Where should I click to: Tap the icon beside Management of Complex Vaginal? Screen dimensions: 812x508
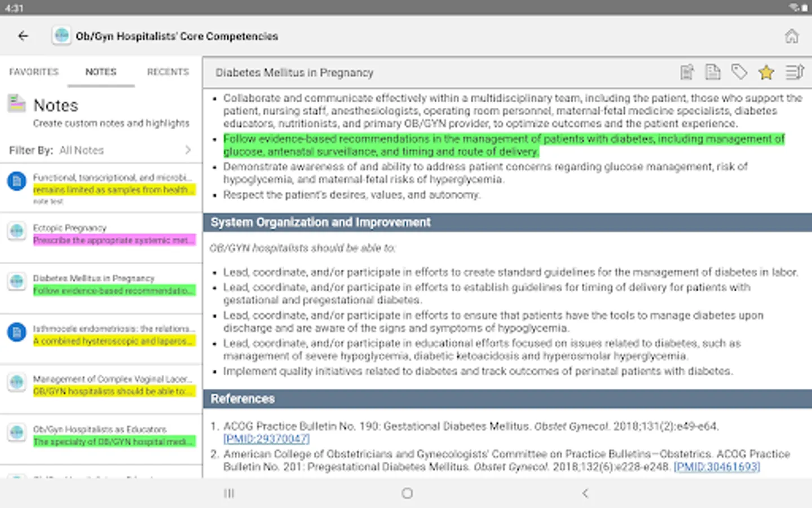pyautogui.click(x=17, y=382)
